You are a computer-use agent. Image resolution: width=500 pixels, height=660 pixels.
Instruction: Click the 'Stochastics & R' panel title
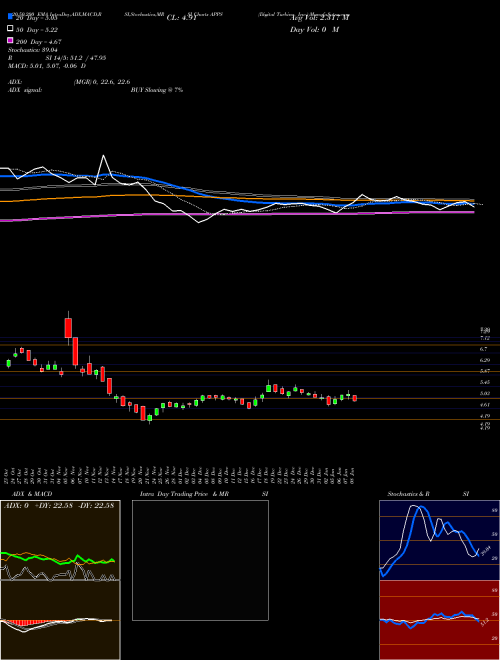(408, 494)
